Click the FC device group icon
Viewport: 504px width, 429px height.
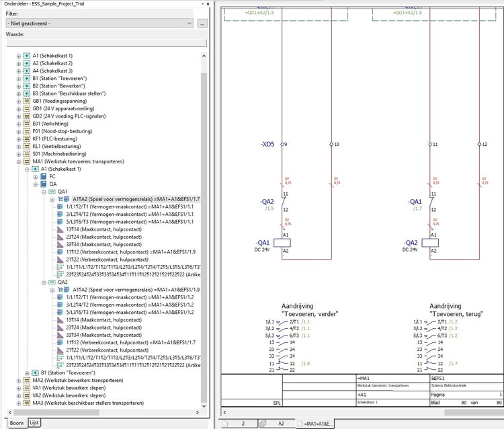pyautogui.click(x=44, y=176)
